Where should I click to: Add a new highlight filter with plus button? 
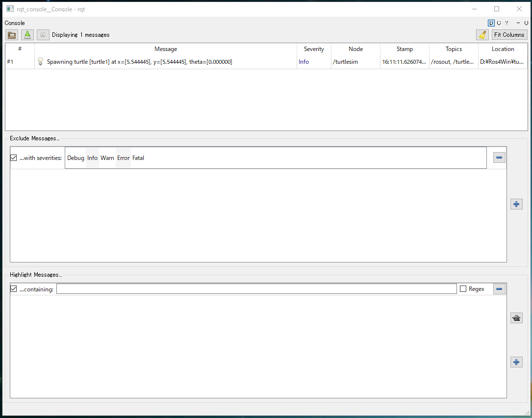click(516, 362)
